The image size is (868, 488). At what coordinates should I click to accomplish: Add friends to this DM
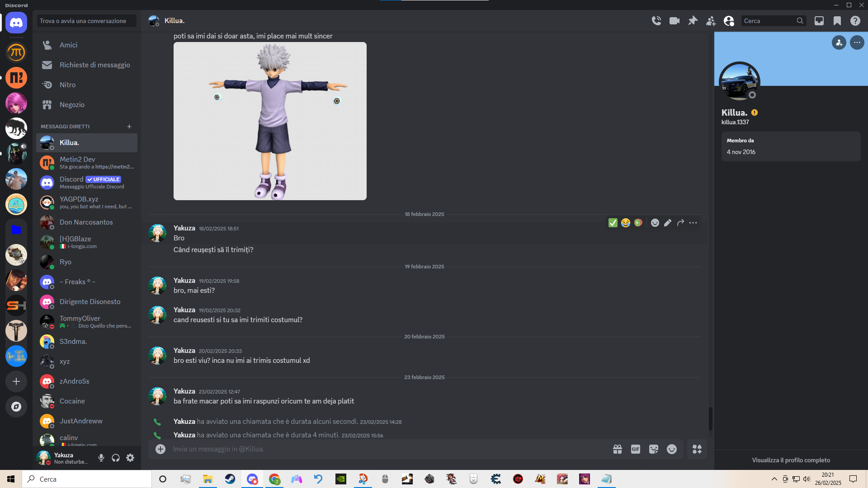pyautogui.click(x=711, y=21)
